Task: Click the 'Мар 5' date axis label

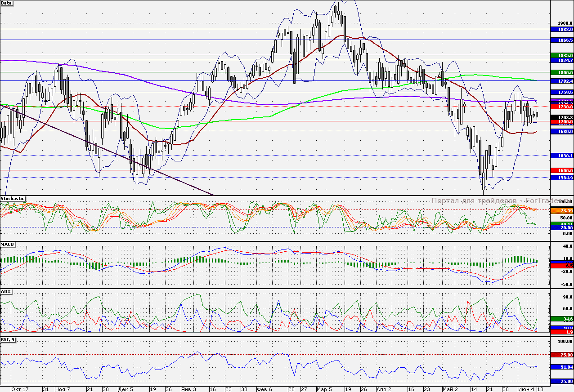Action: point(324,388)
